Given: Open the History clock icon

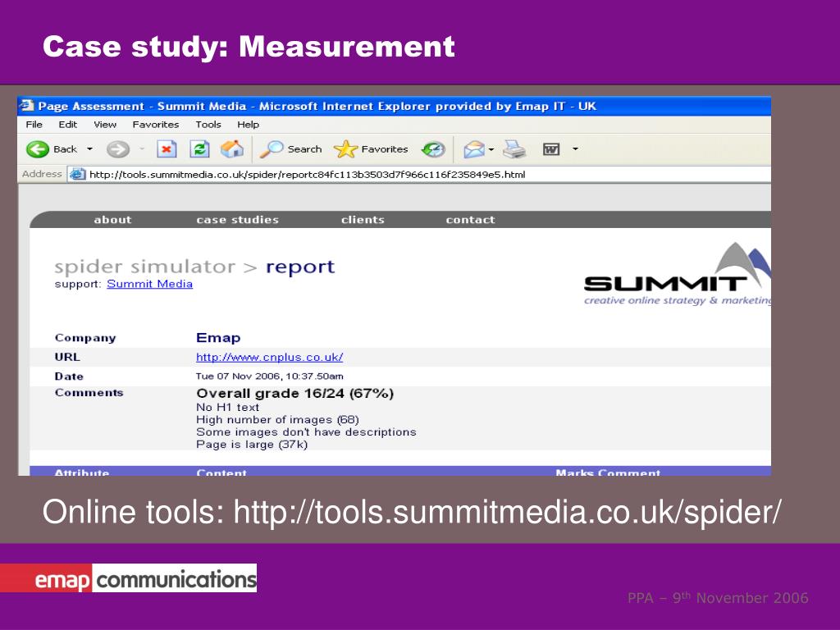Looking at the screenshot, I should click(x=433, y=149).
